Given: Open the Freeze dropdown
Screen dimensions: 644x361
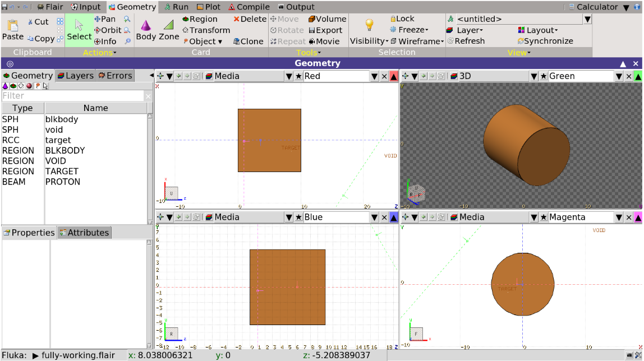Looking at the screenshot, I should [409, 30].
